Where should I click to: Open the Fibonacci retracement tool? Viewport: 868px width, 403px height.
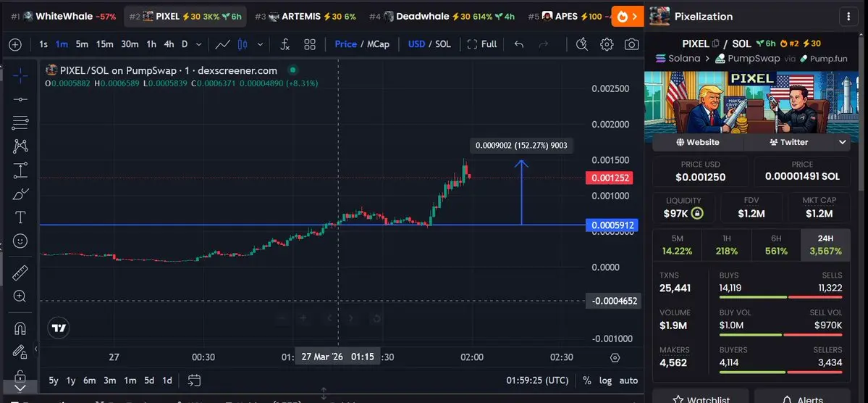click(x=20, y=122)
